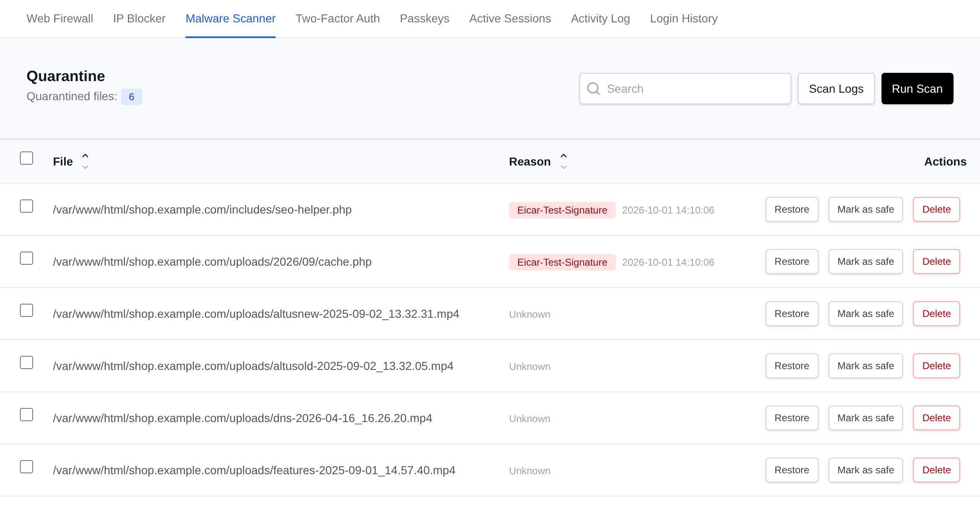Click file path of dns-2026-04-16 mp4

click(243, 418)
